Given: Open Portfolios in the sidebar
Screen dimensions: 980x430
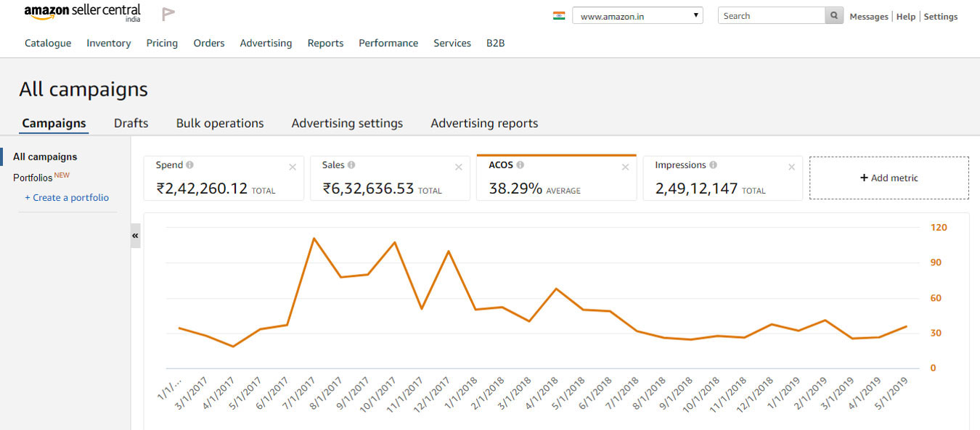Looking at the screenshot, I should click(x=33, y=178).
